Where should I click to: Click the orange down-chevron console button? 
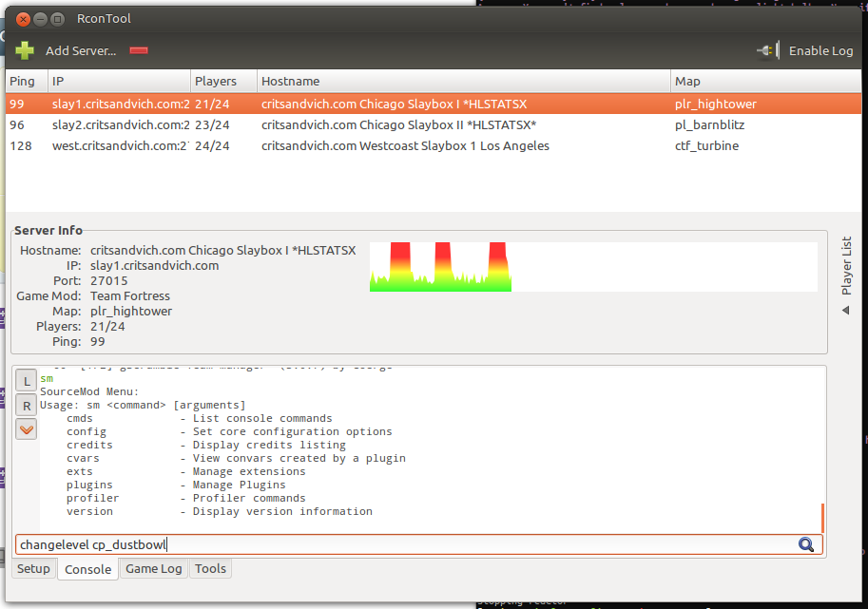[26, 429]
